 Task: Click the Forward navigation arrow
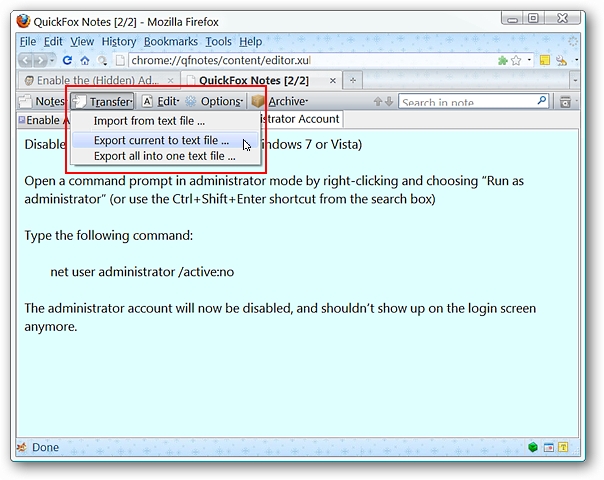[40, 60]
